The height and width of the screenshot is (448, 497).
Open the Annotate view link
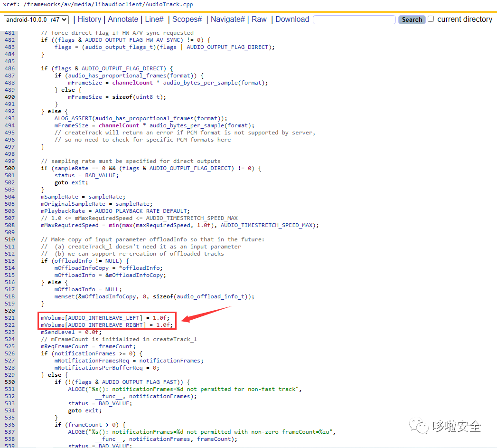(123, 19)
